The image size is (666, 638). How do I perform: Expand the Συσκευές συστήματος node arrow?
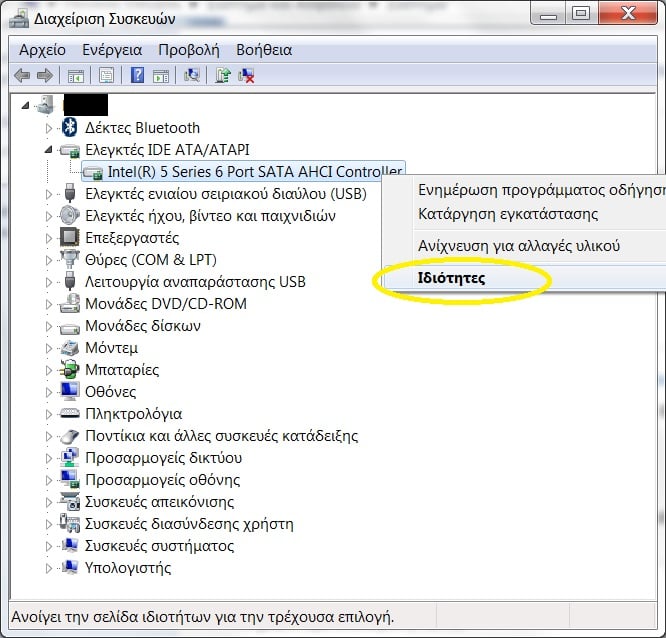tap(49, 546)
